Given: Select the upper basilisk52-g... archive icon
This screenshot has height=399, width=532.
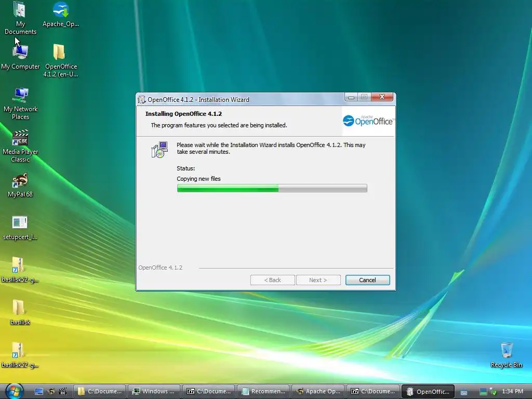Looking at the screenshot, I should point(20,270).
